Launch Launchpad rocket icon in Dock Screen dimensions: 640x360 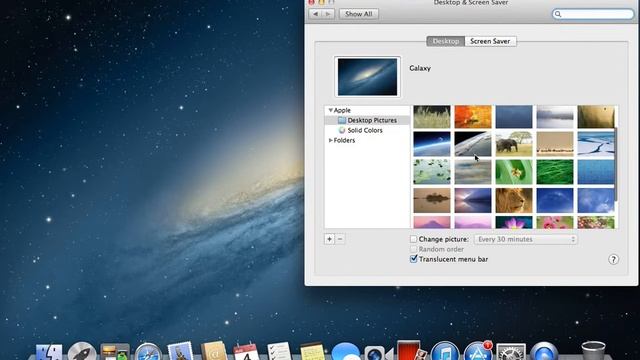[x=82, y=351]
